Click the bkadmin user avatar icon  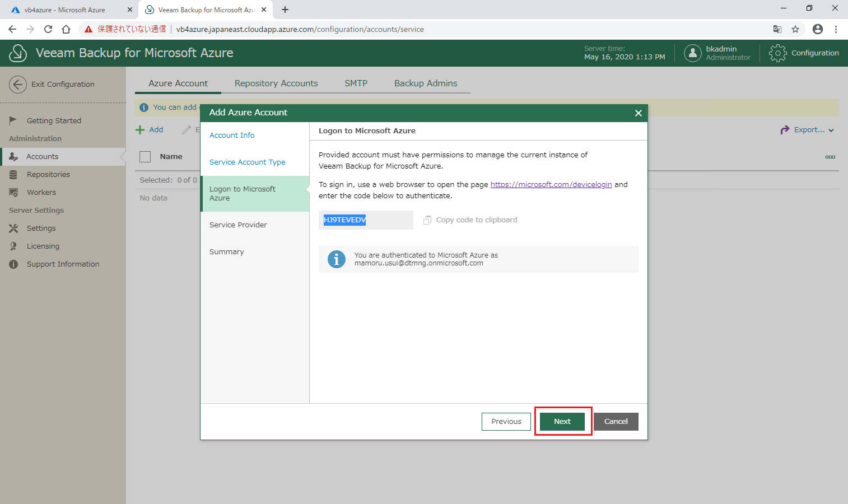pos(693,53)
